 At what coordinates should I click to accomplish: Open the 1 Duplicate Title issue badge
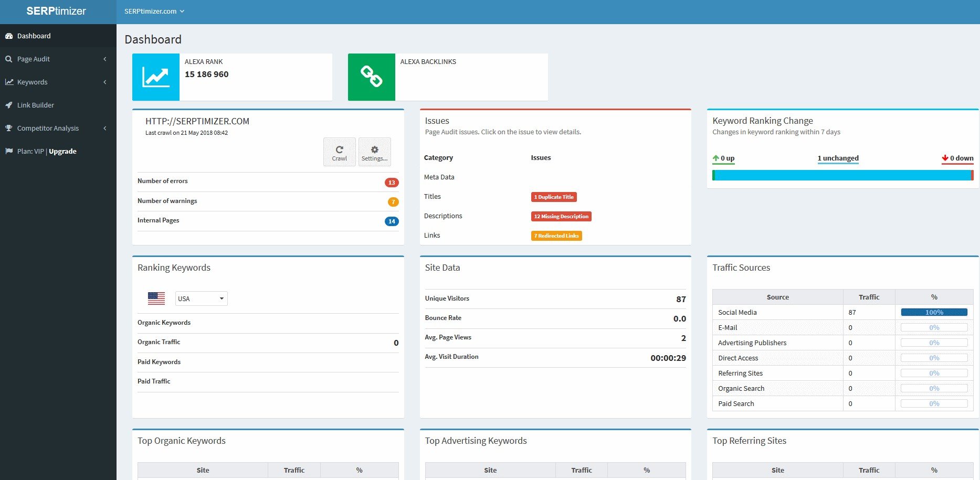pyautogui.click(x=554, y=197)
